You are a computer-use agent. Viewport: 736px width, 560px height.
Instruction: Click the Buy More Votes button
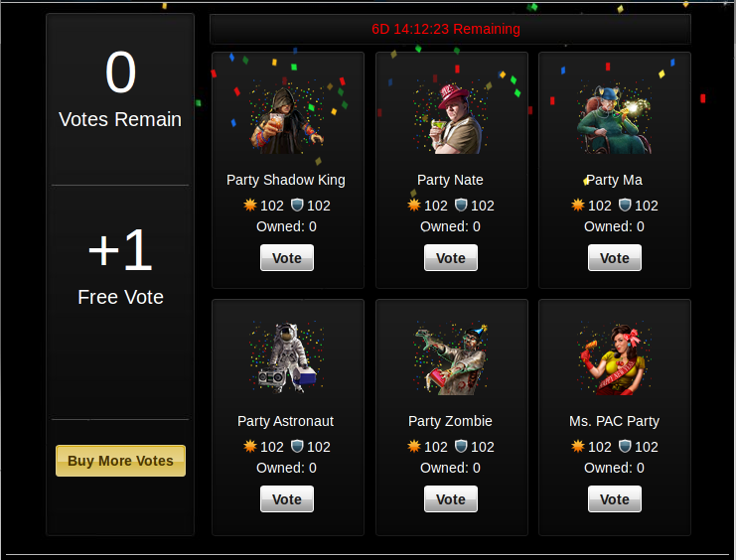click(x=120, y=461)
